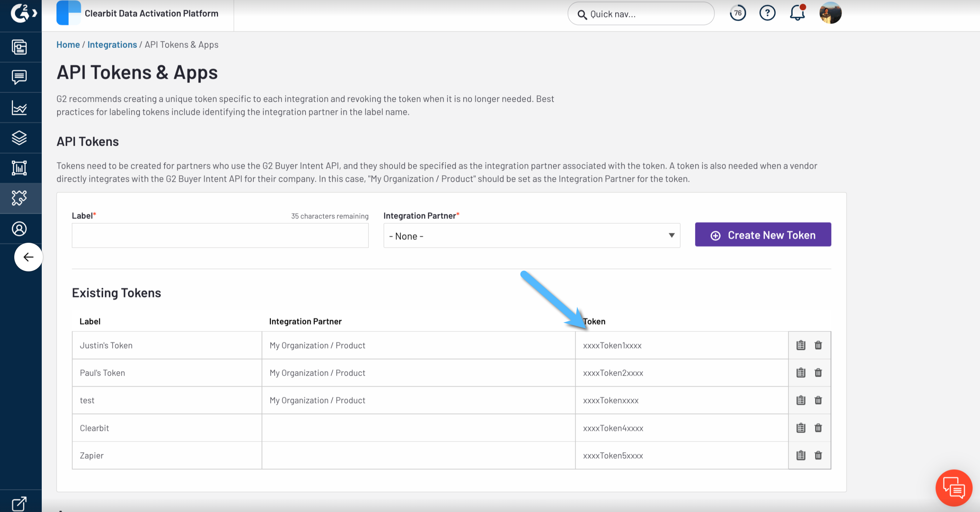
Task: Click into the Label input field
Action: click(x=220, y=236)
